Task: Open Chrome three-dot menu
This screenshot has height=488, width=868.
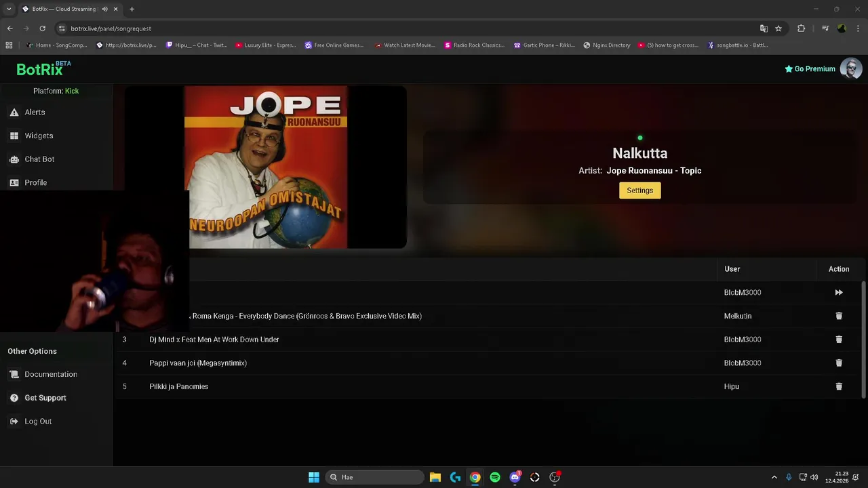Action: click(858, 28)
